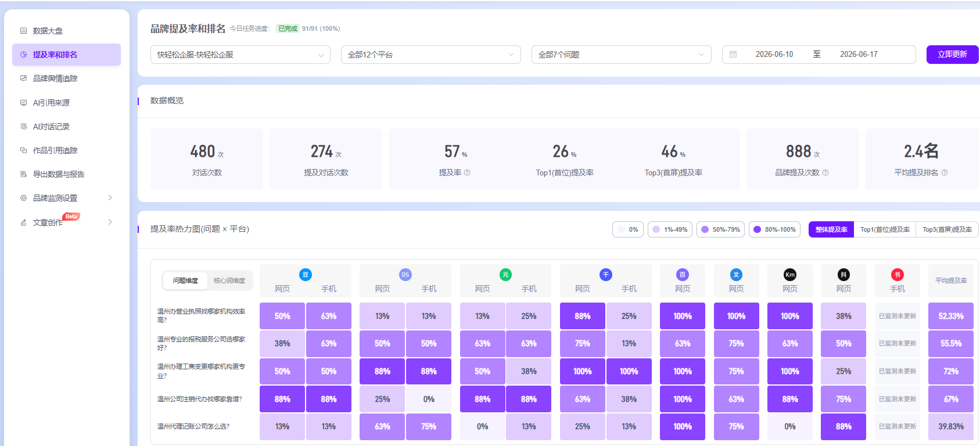
Task: Click the black 抖 platform icon
Action: [x=843, y=275]
